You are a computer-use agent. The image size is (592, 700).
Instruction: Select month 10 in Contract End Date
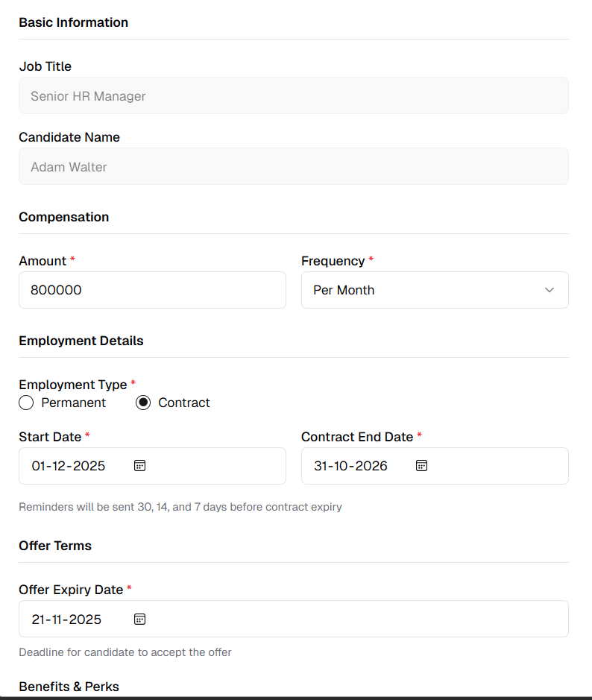(342, 467)
